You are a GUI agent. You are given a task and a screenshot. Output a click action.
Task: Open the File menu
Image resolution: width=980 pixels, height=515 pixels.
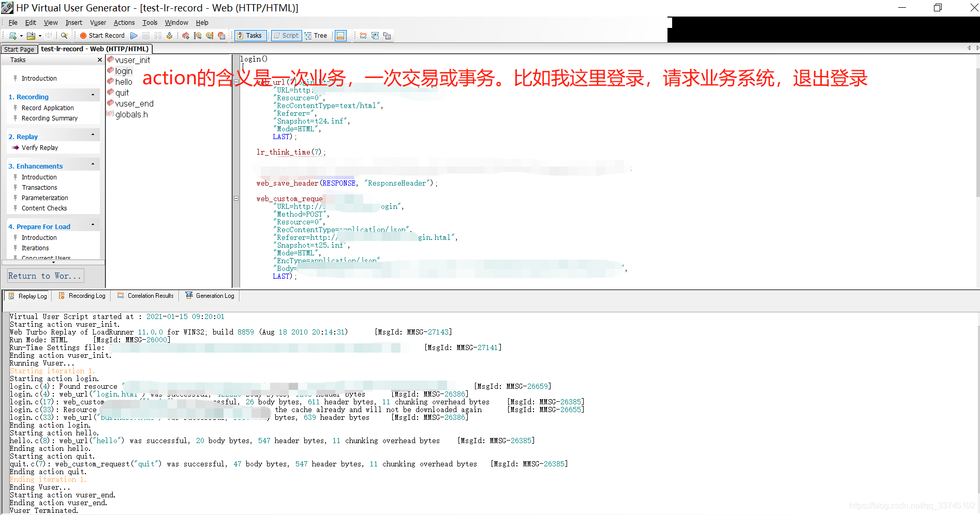point(13,23)
